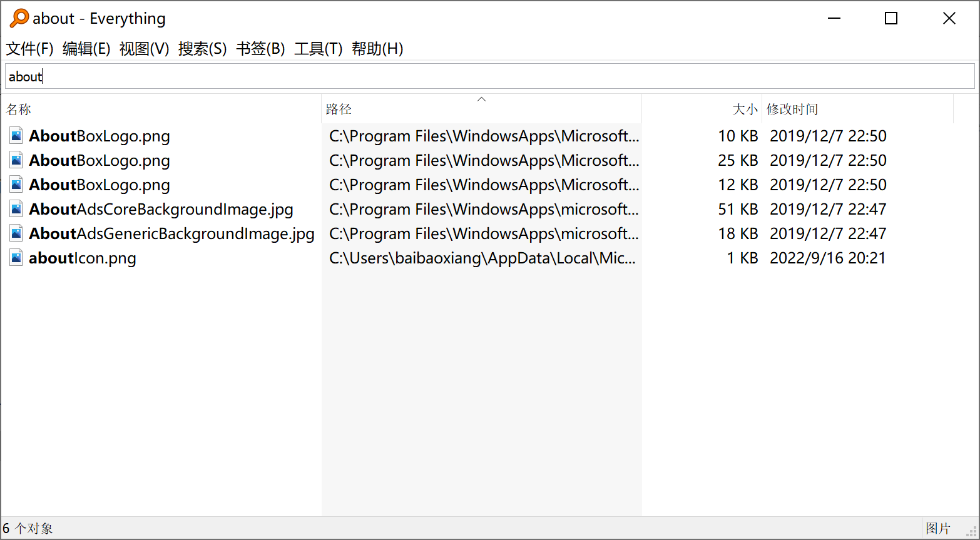The image size is (980, 540).
Task: Open the 书签(B) menu
Action: point(260,49)
